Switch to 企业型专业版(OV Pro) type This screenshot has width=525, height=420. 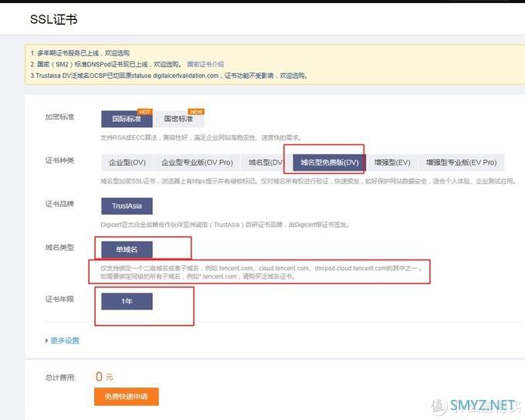[x=197, y=163]
